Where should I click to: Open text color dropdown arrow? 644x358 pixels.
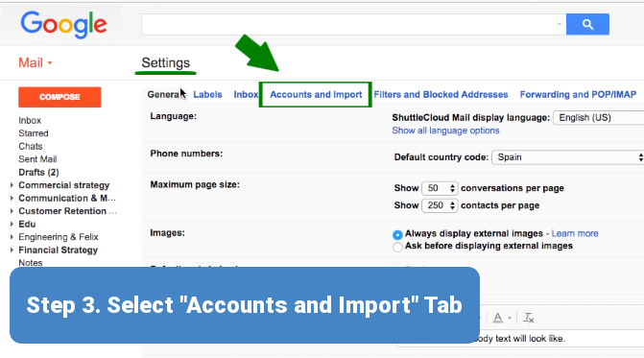510,319
